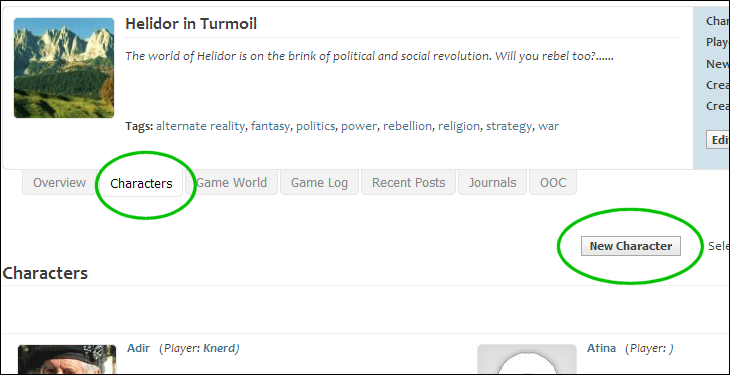Open the Journals tab
730x375 pixels.
tap(492, 183)
